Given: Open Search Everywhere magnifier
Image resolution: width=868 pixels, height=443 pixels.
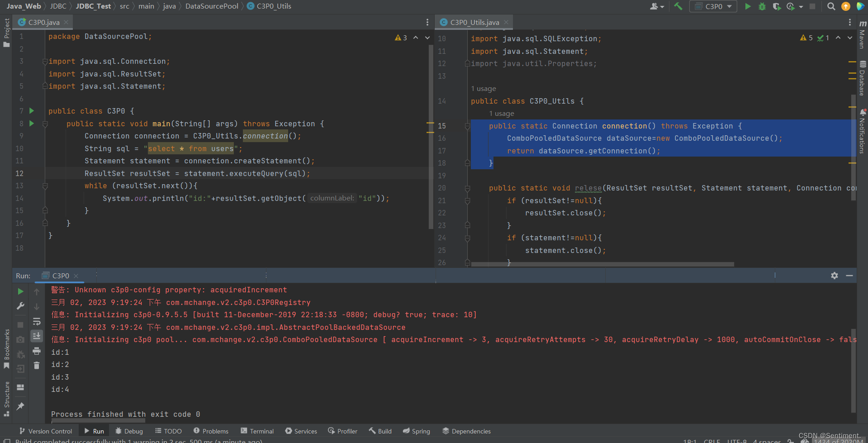Looking at the screenshot, I should [x=831, y=6].
